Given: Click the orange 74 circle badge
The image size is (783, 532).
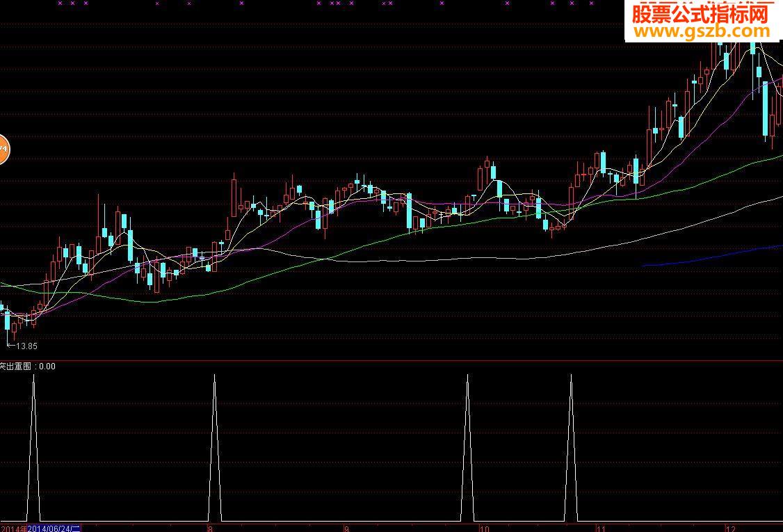Looking at the screenshot, I should click(3, 149).
